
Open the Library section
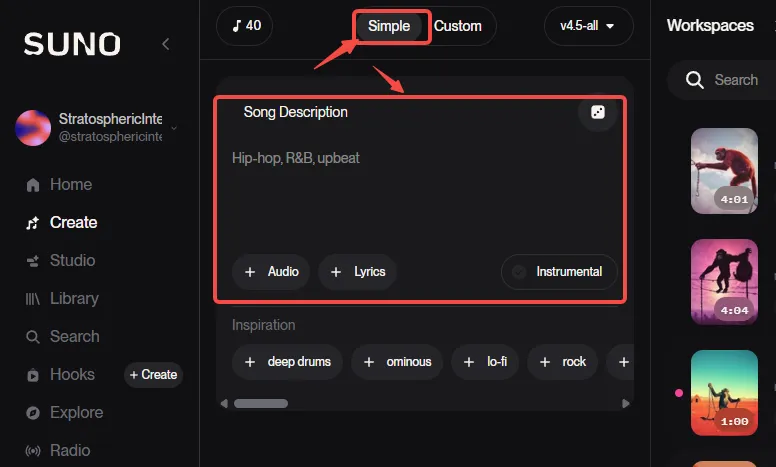62,298
